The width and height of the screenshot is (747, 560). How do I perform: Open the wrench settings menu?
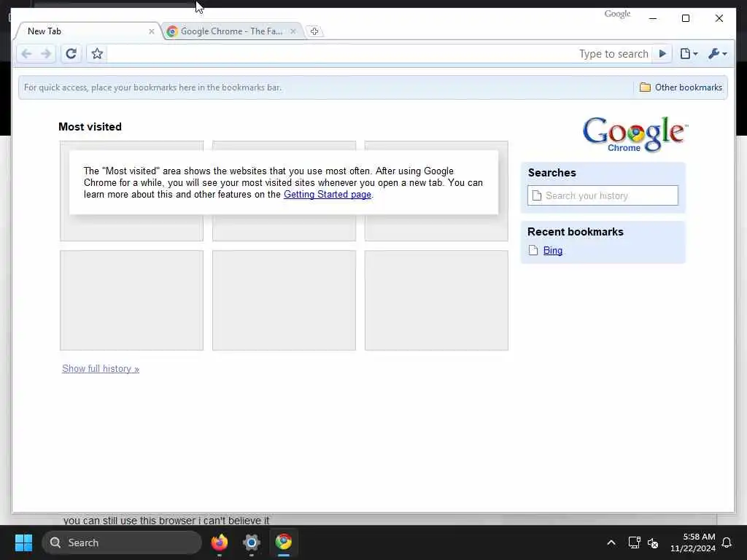718,54
